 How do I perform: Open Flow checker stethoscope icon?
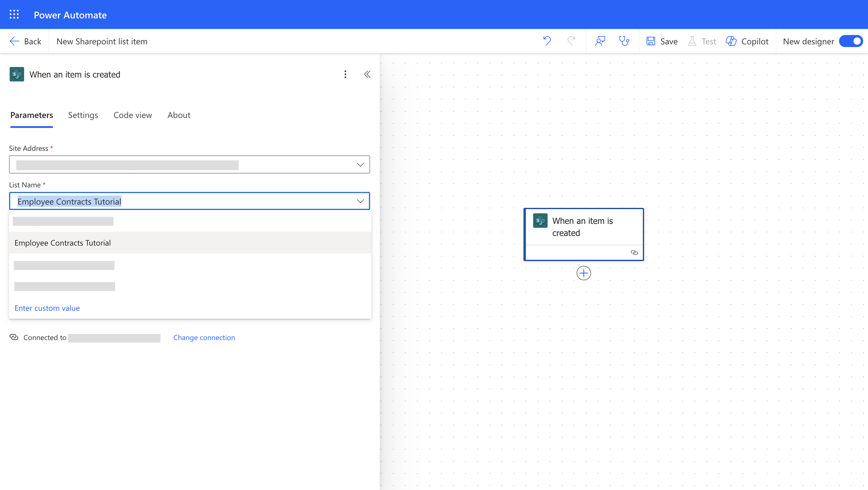(624, 41)
